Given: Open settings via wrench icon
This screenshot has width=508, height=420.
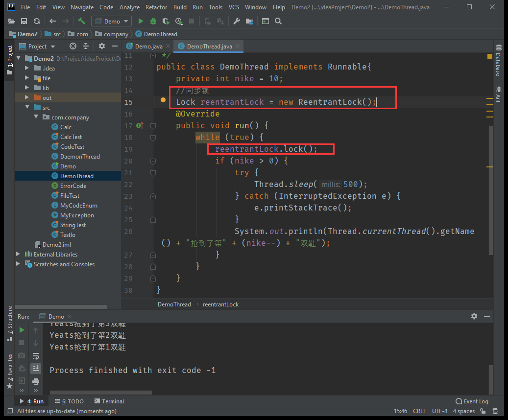Looking at the screenshot, I should point(237,22).
